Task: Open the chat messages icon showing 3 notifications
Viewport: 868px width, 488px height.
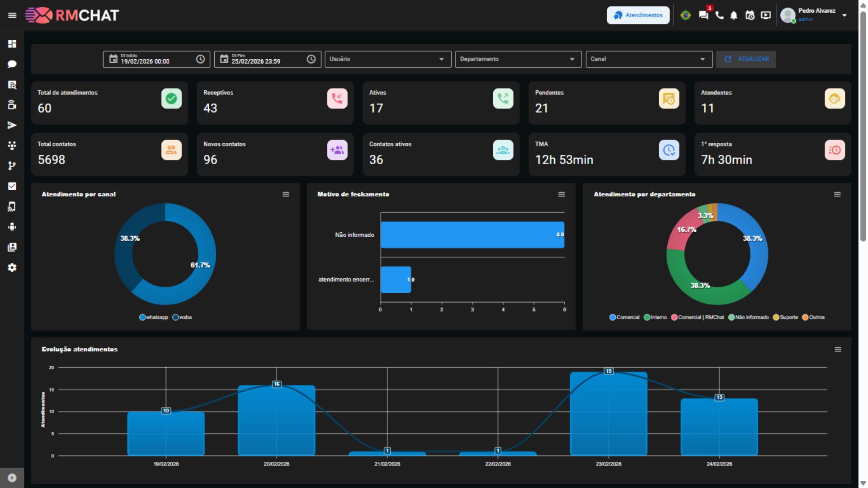Action: click(x=703, y=15)
